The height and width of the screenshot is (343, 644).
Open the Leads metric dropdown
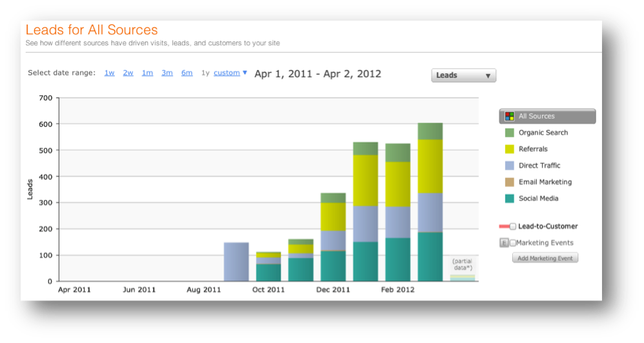[x=463, y=75]
